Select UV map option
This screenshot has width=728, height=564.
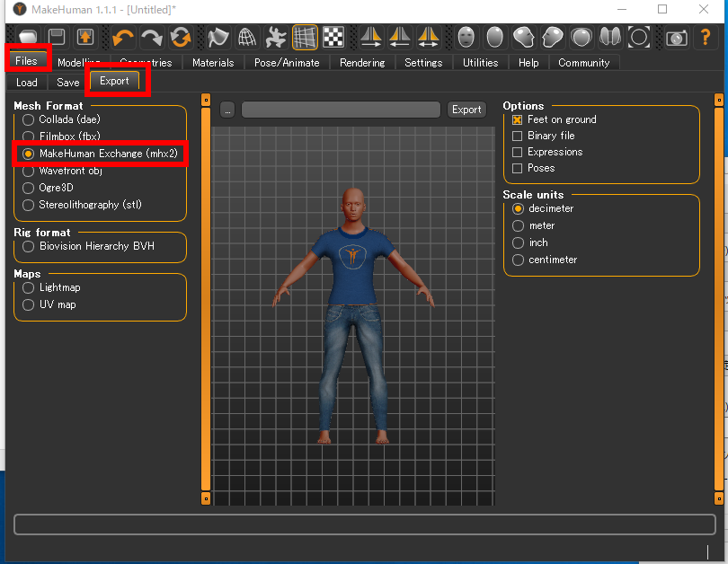coord(49,304)
